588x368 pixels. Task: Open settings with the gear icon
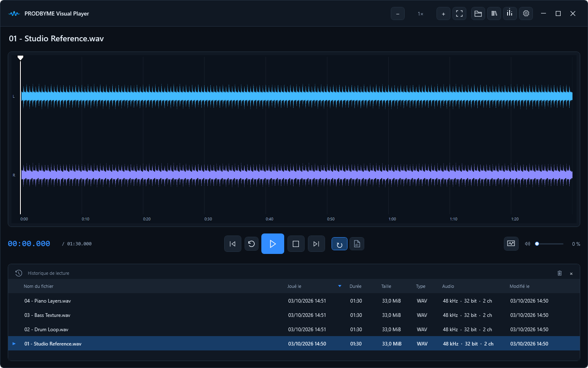[526, 13]
